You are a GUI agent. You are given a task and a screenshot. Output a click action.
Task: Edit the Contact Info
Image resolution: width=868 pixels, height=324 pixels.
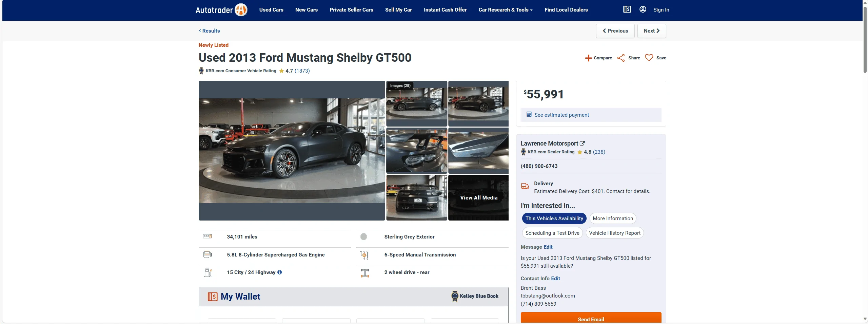(x=555, y=279)
